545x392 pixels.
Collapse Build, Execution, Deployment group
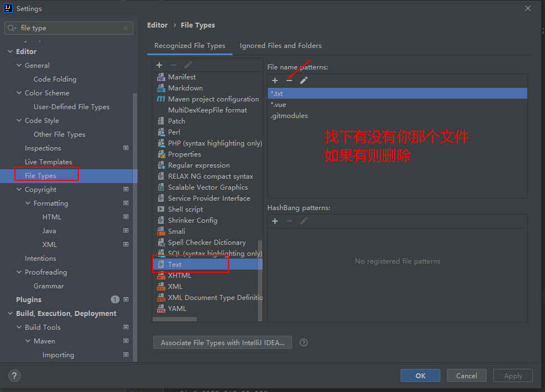(10, 313)
